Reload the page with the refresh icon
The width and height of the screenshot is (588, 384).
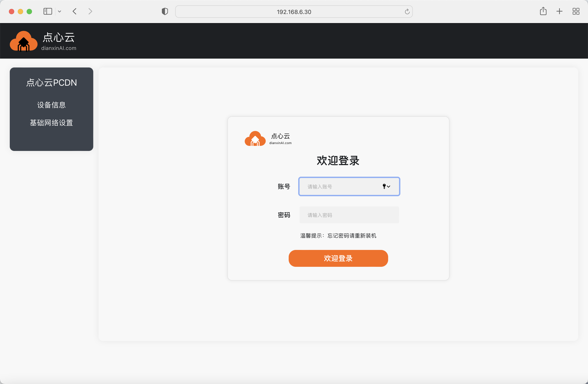(x=407, y=12)
